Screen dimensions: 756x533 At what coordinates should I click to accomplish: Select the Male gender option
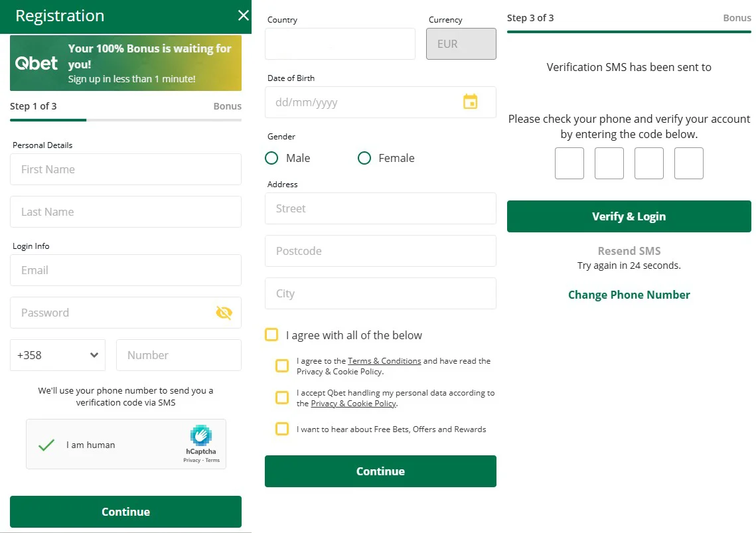(271, 158)
